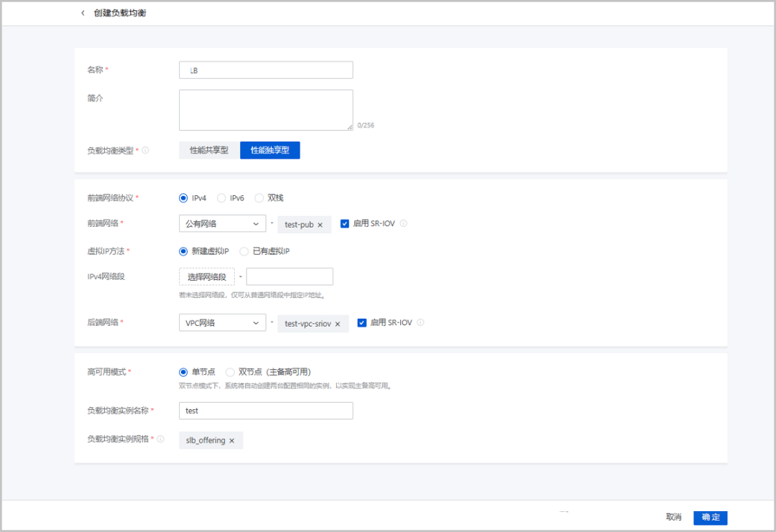Select 已有虚拟IP radio option
Screen dimensions: 776x532
tap(244, 251)
